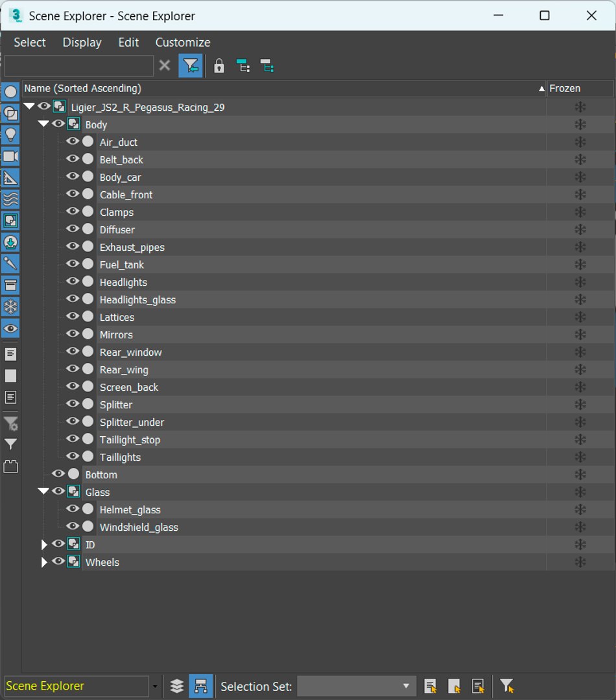This screenshot has height=700, width=616.
Task: Click the lock cell editing icon
Action: pyautogui.click(x=219, y=66)
